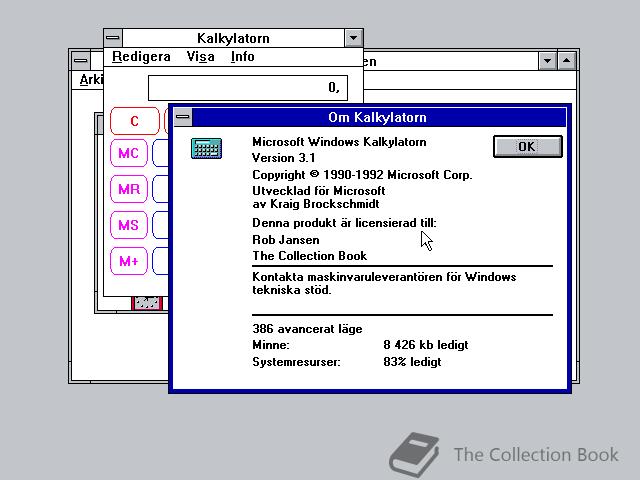
Task: Click the 'Kalkylatorn' window title bar
Action: (233, 38)
